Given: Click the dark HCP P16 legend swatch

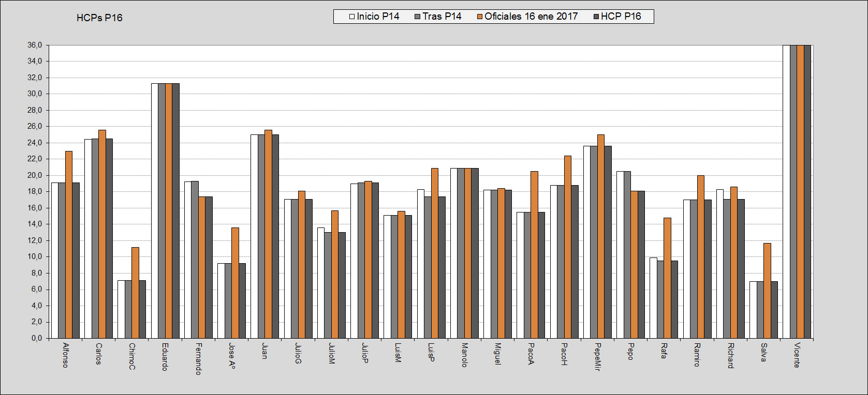Looking at the screenshot, I should point(596,17).
